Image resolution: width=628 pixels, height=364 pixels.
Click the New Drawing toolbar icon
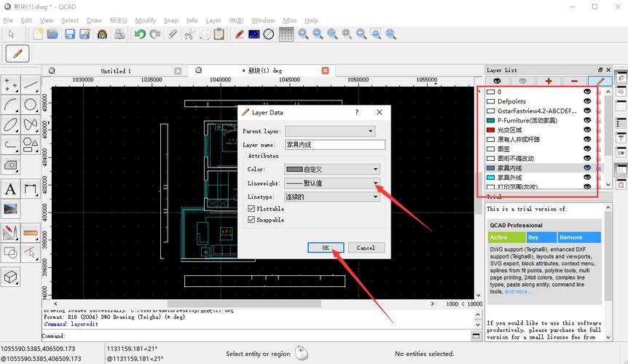pyautogui.click(x=38, y=34)
